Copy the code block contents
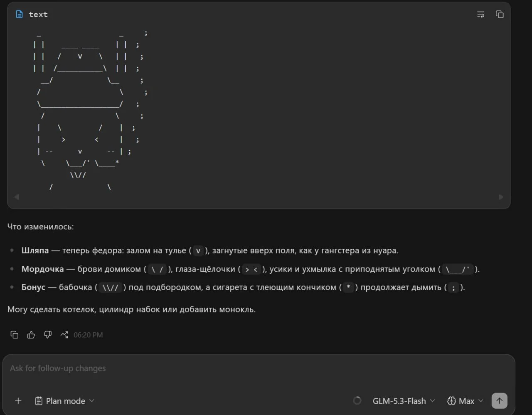Screen dimensions: 532x415 pos(500,15)
